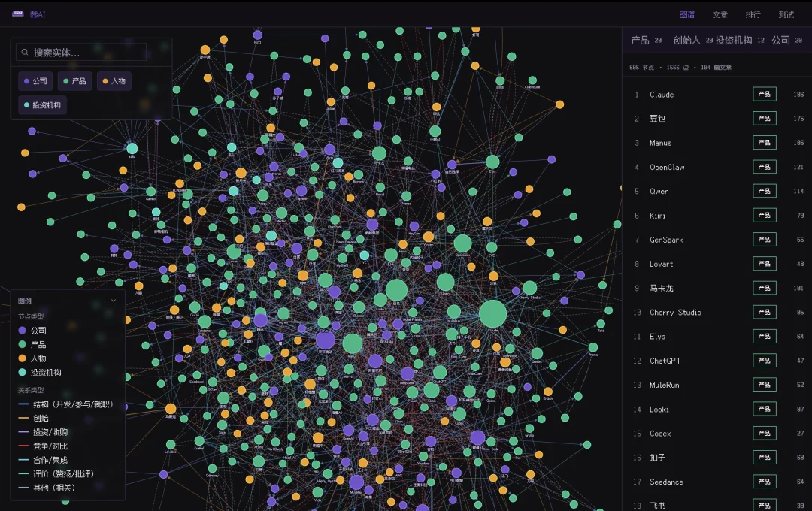This screenshot has width=812, height=511.
Task: Click the 投资/收购 relation legend entry
Action: point(43,432)
